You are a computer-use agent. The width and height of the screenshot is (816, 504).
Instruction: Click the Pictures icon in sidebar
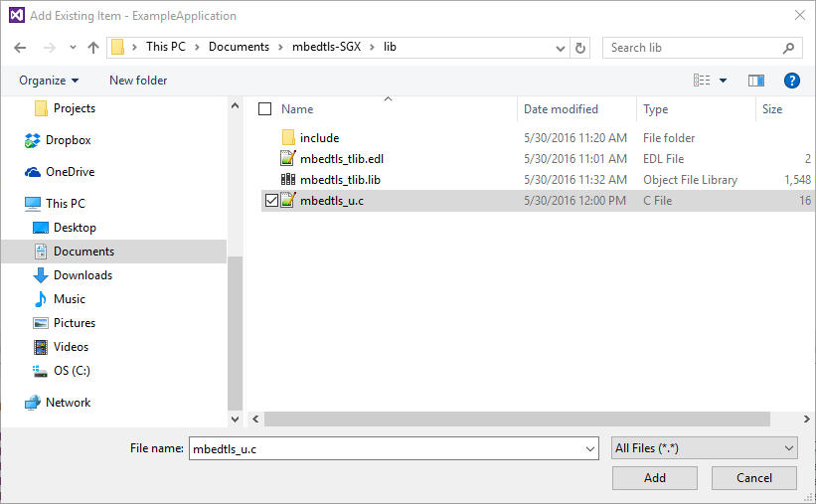tap(41, 323)
